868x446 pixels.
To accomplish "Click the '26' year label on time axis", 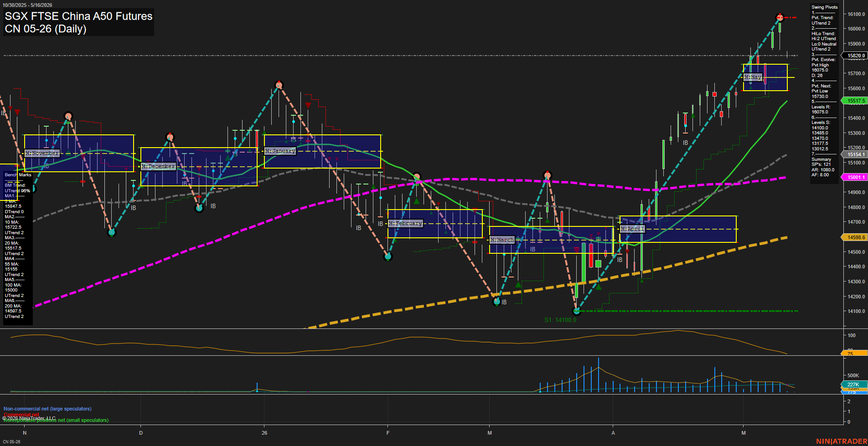I will pos(264,433).
